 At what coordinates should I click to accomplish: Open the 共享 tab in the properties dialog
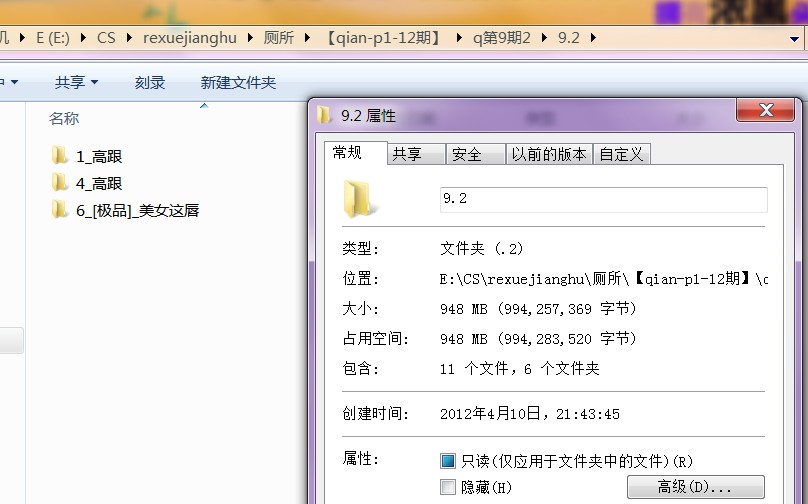(406, 154)
